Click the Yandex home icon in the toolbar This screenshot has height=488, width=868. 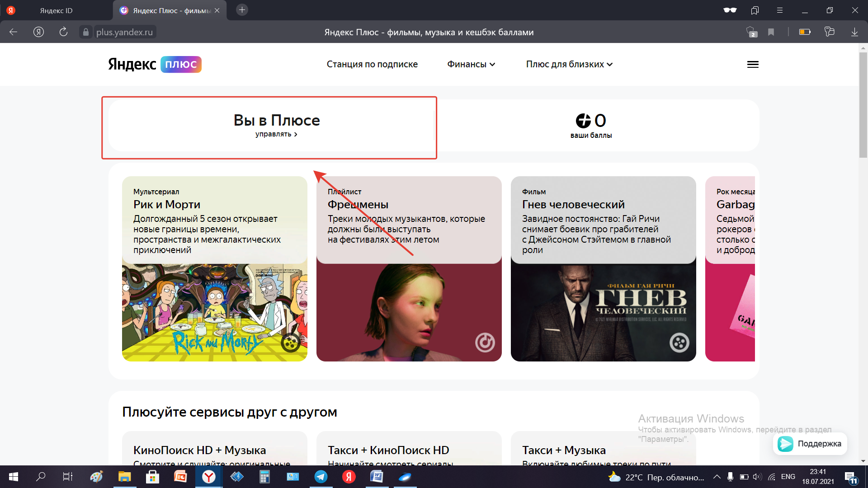pyautogui.click(x=39, y=32)
